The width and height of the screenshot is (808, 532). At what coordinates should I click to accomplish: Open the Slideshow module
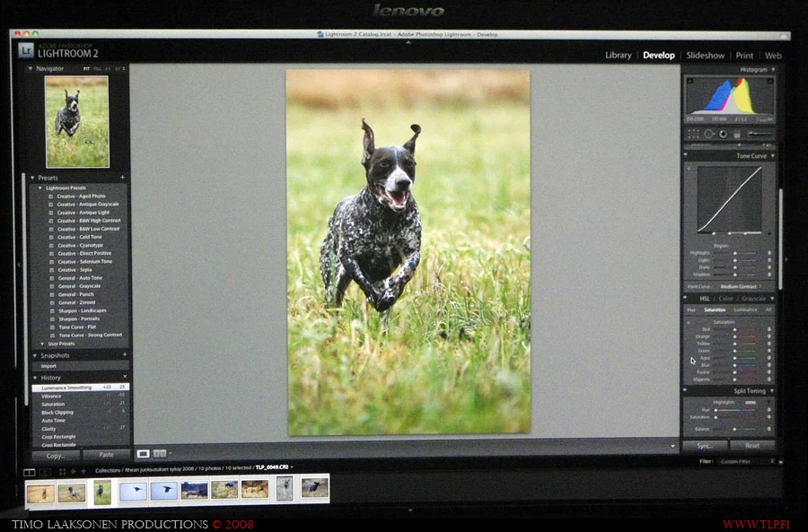(x=705, y=56)
